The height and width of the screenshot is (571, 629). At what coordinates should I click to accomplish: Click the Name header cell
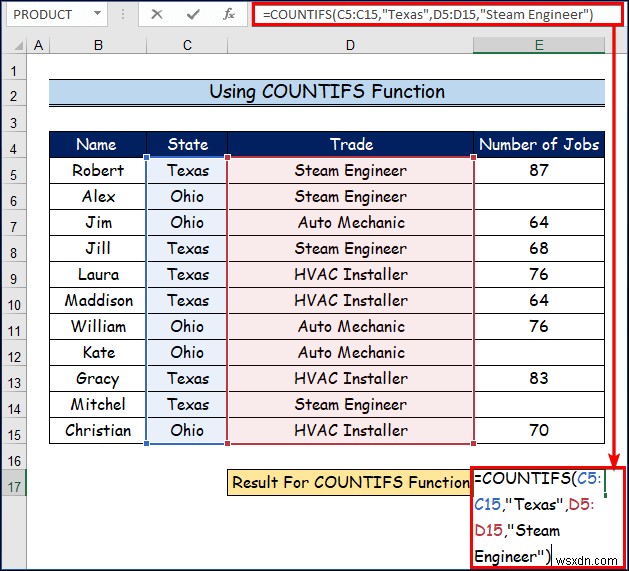coord(97,144)
